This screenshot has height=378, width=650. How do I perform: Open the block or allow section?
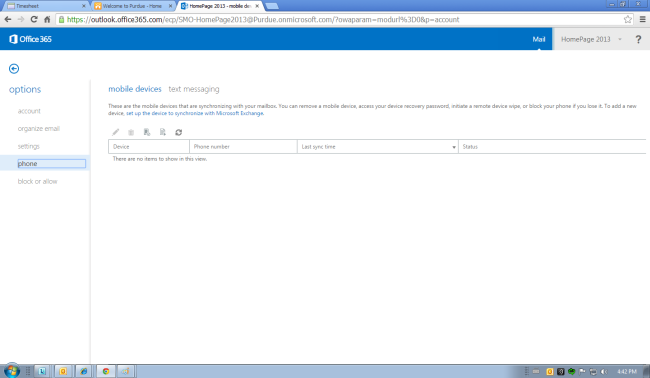point(37,182)
